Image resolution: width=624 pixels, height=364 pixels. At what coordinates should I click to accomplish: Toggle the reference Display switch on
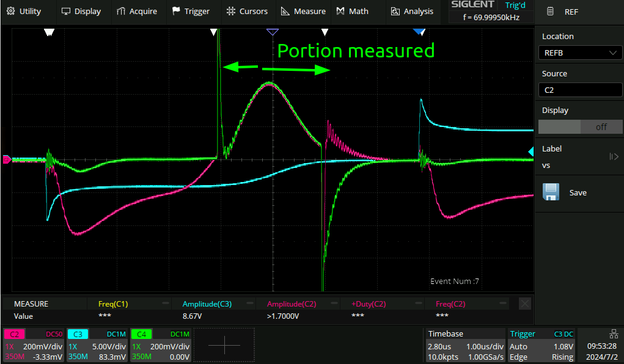click(x=579, y=127)
